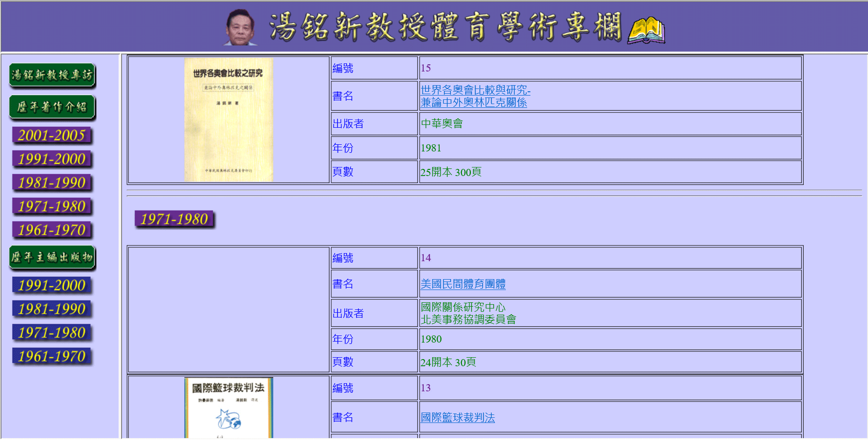Click the 湯銘新教授體育學術專欄 title banner

click(444, 27)
